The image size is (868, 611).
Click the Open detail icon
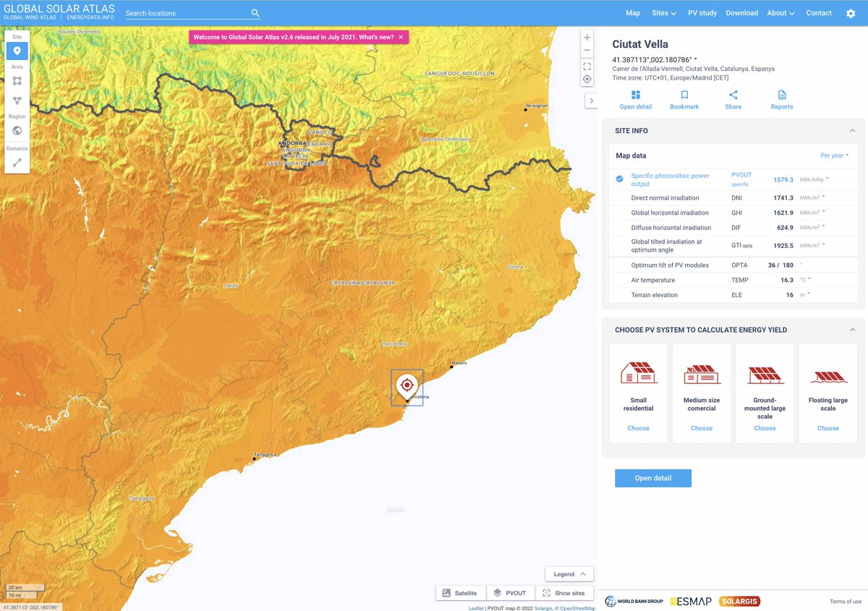(x=636, y=95)
